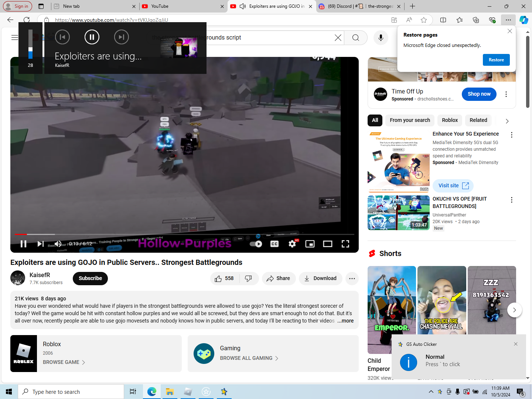This screenshot has height=399, width=532.
Task: Search with your voice microphone
Action: (381, 38)
